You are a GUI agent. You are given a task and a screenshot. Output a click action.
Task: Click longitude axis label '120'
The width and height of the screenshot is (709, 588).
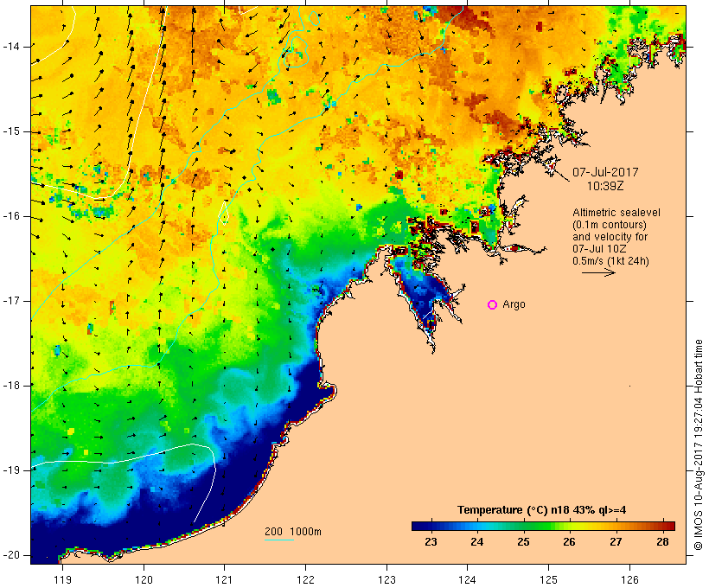[x=144, y=579]
